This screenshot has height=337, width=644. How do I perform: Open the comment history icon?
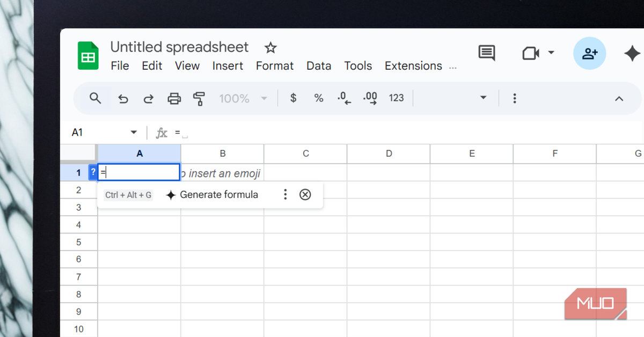click(x=487, y=53)
